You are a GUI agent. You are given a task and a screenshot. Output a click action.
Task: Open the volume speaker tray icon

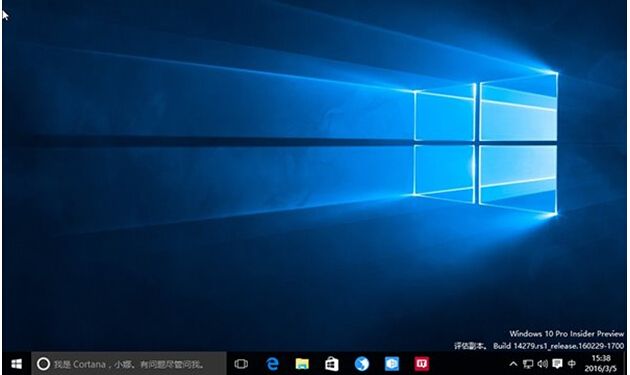click(542, 364)
